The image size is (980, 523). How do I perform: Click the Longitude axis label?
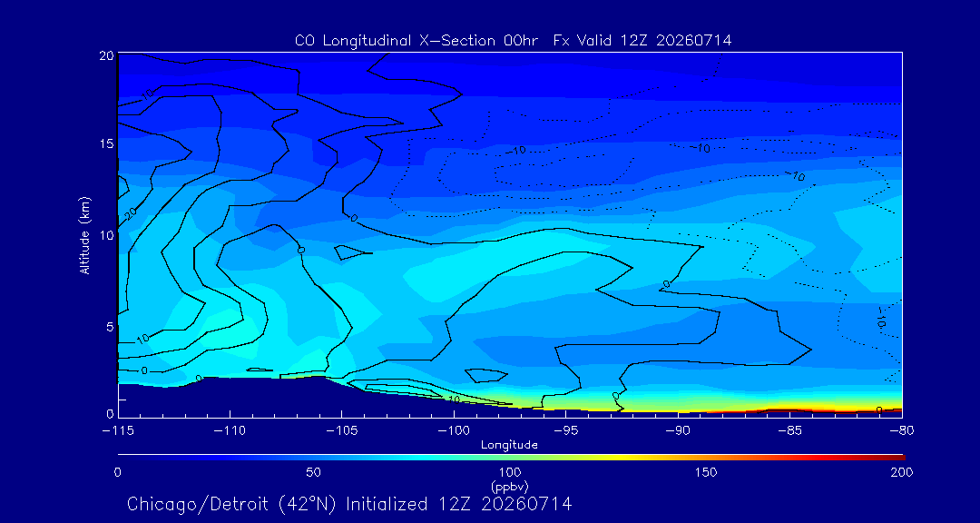[x=509, y=445]
